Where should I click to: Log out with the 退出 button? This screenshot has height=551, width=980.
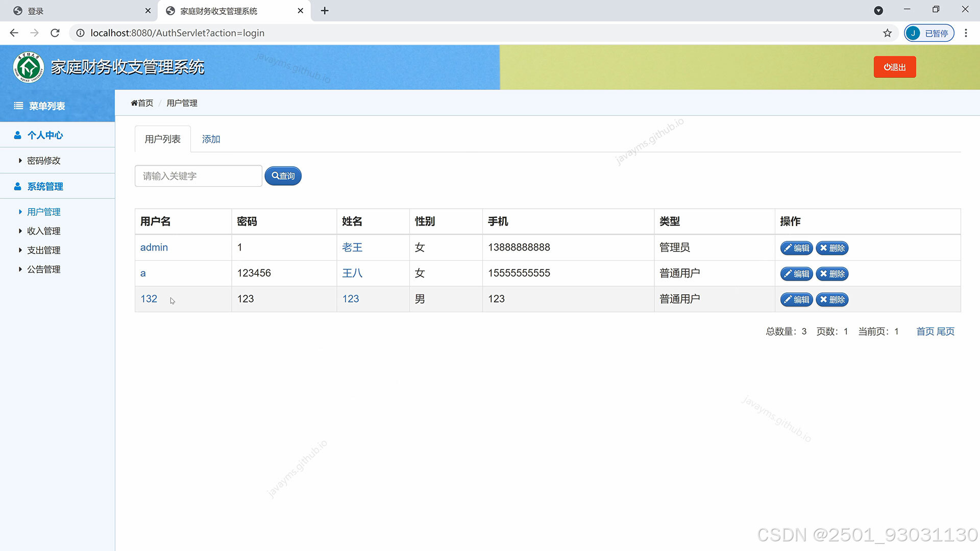point(895,67)
